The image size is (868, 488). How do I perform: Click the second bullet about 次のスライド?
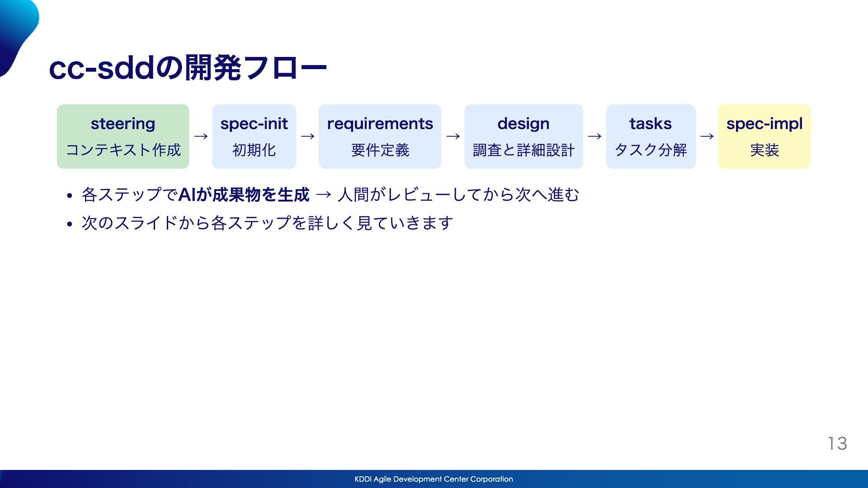pos(267,223)
